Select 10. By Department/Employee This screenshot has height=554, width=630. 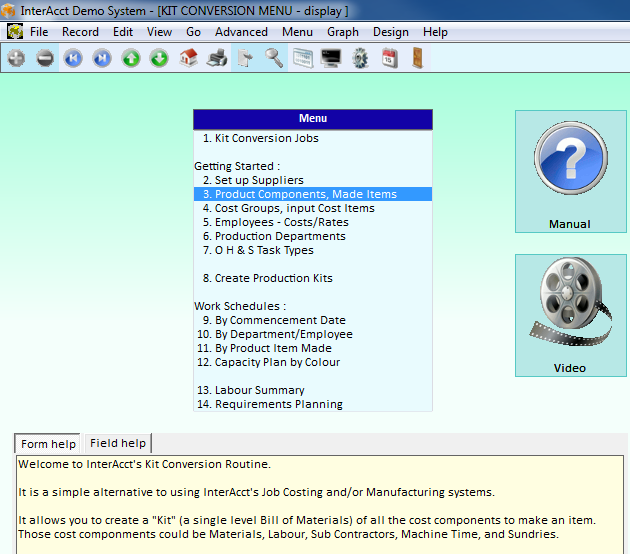(313, 334)
